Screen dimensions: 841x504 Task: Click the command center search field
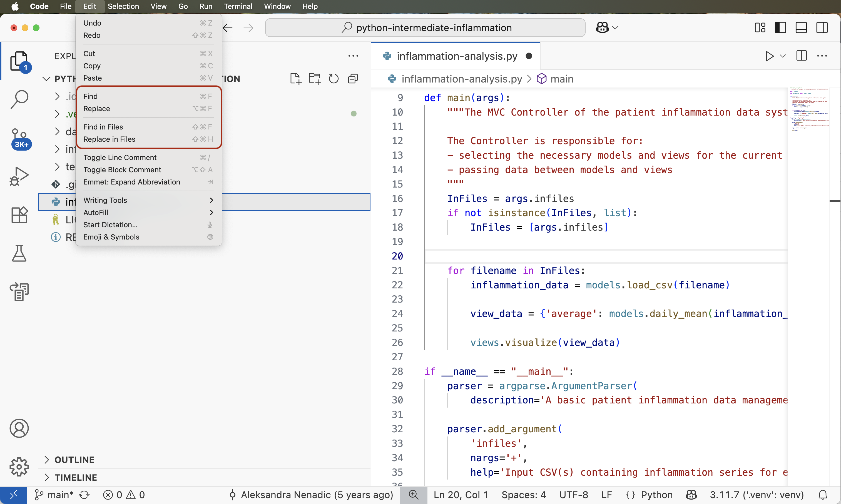(425, 28)
